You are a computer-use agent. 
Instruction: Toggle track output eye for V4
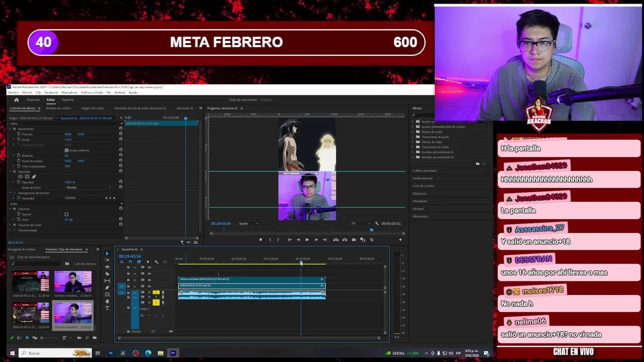(149, 267)
